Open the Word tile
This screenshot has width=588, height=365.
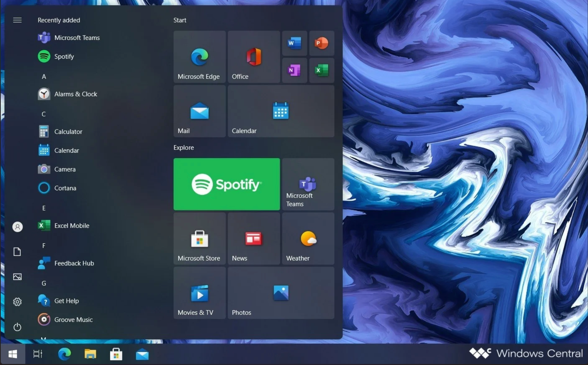tap(295, 43)
